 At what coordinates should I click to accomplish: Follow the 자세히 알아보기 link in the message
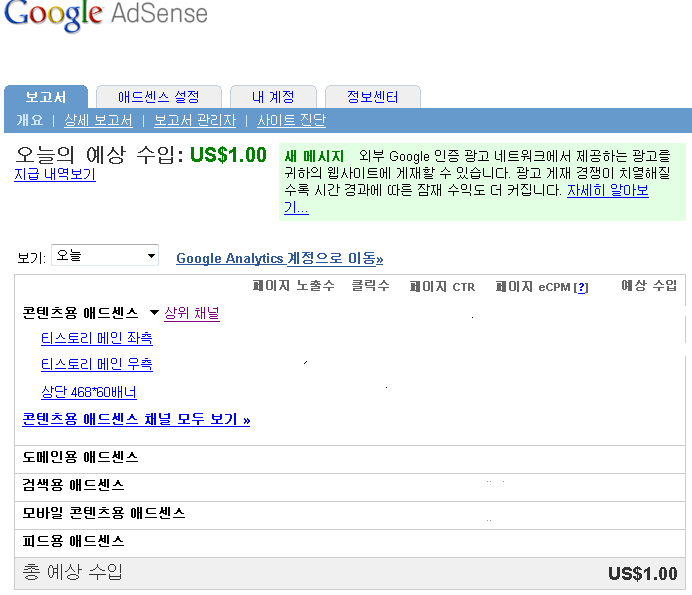pos(607,191)
